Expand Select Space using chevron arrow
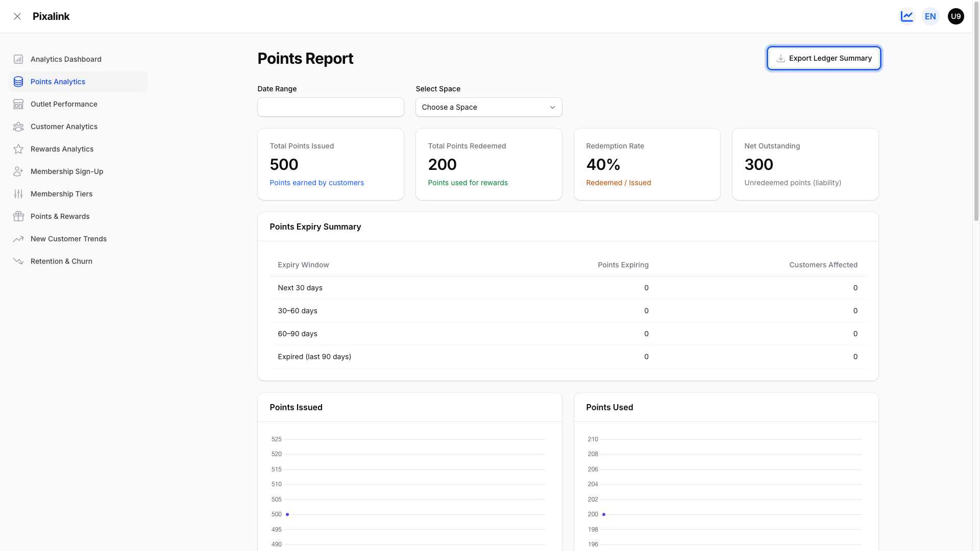Viewport: 980px width, 551px height. point(552,107)
